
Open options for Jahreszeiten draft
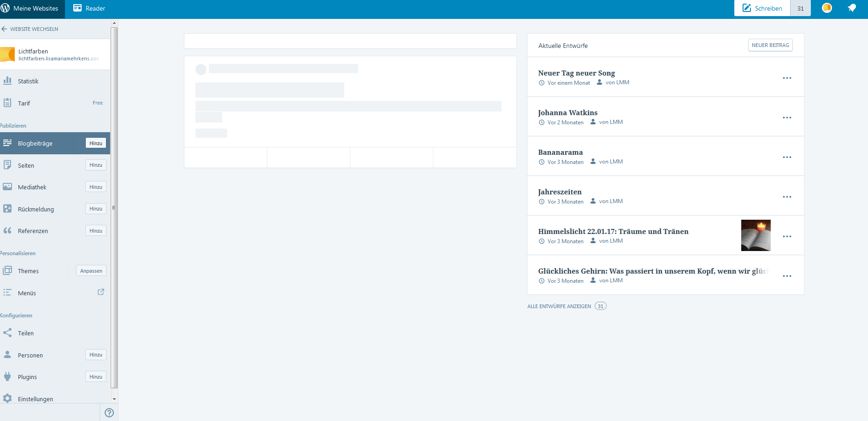coord(787,197)
